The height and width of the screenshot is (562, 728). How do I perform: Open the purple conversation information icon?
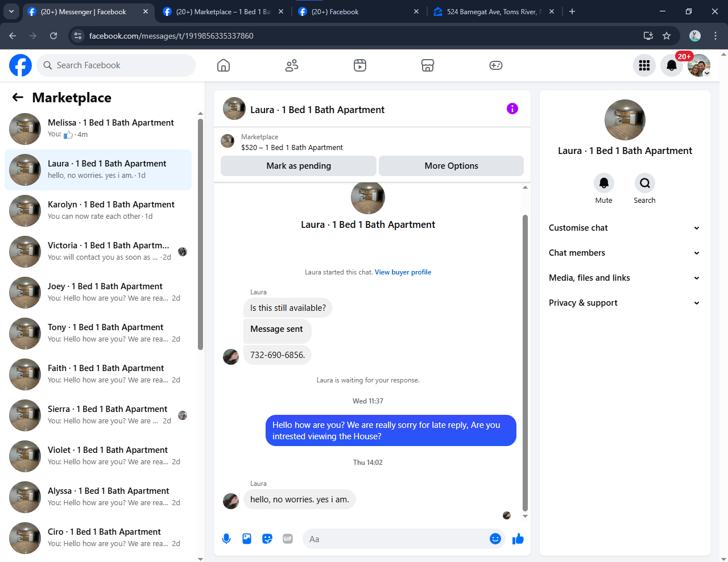coord(512,109)
